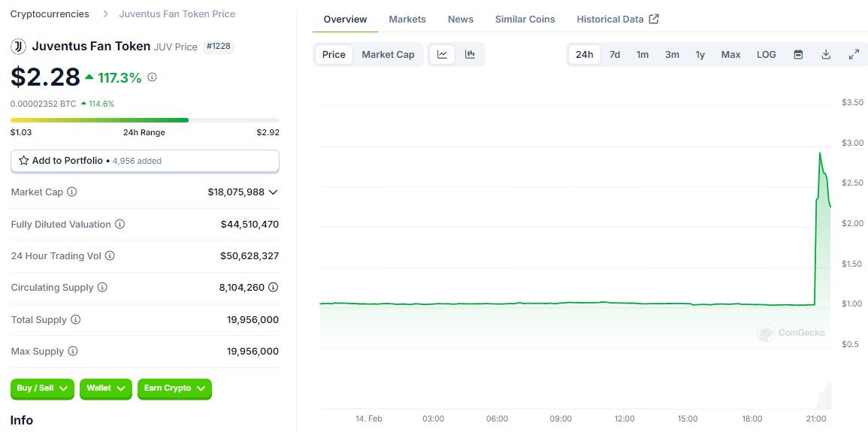
Task: Click the 114.6% BTC change value
Action: pyautogui.click(x=101, y=104)
